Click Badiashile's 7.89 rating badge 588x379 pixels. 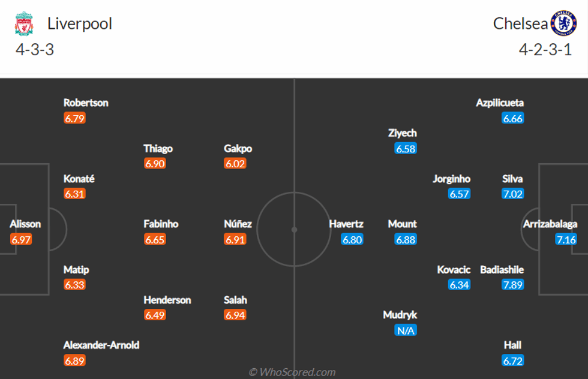coord(513,285)
